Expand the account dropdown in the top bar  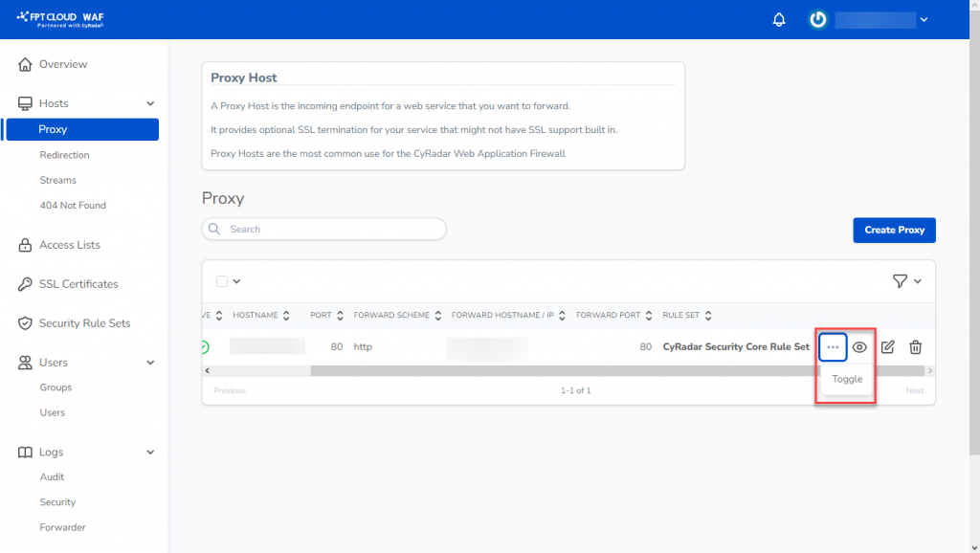pyautogui.click(x=923, y=19)
